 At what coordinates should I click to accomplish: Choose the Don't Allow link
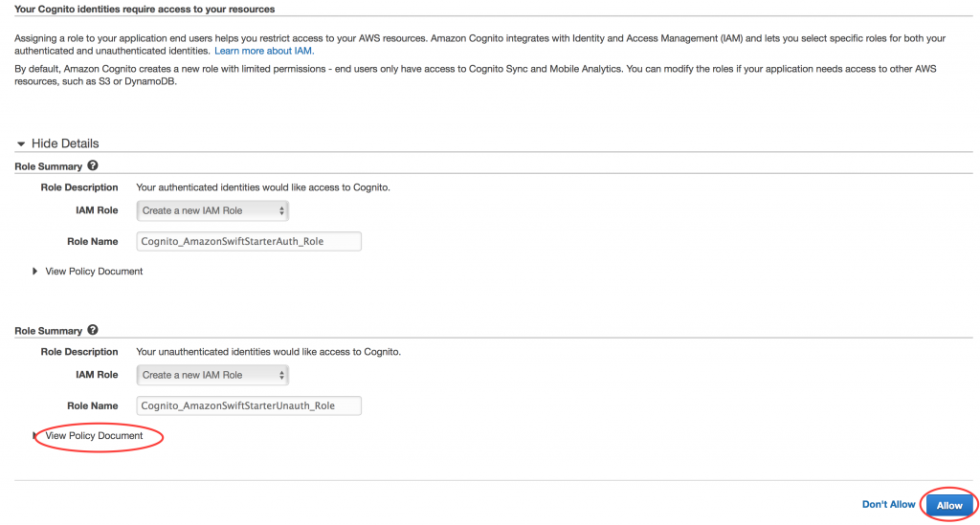pyautogui.click(x=888, y=504)
